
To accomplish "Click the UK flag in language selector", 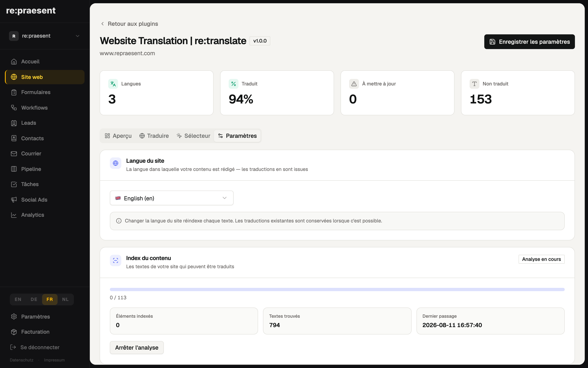I will click(x=118, y=198).
